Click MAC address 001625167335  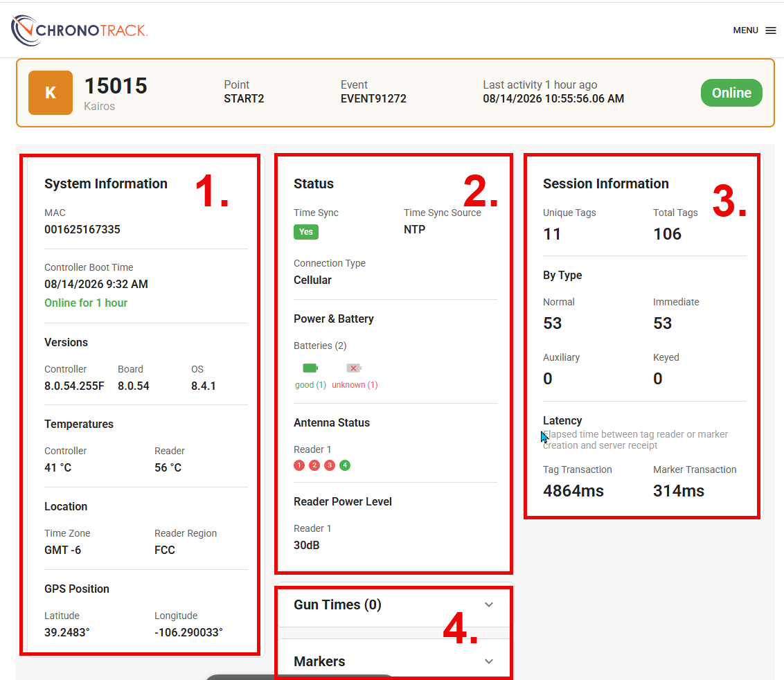click(x=82, y=229)
